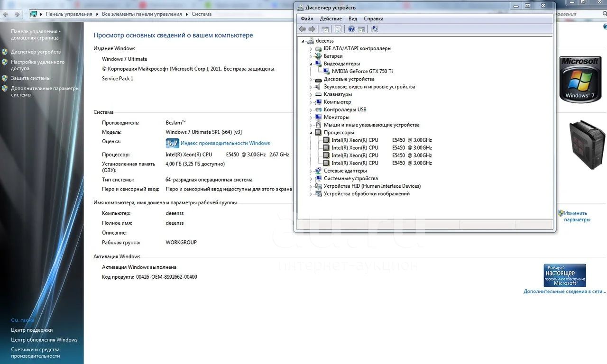
Task: Open dropdown arrow after Панель управления breadcrumb
Action: tap(97, 14)
